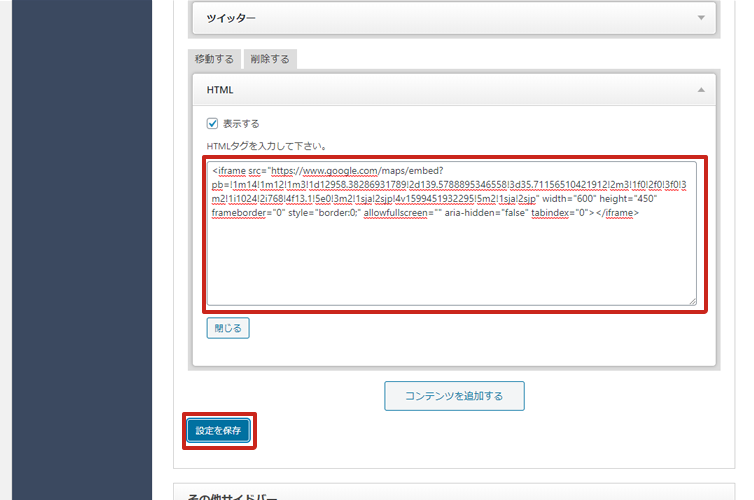Place cursor after closing </iframe> tag
754x500 pixels.
click(641, 213)
